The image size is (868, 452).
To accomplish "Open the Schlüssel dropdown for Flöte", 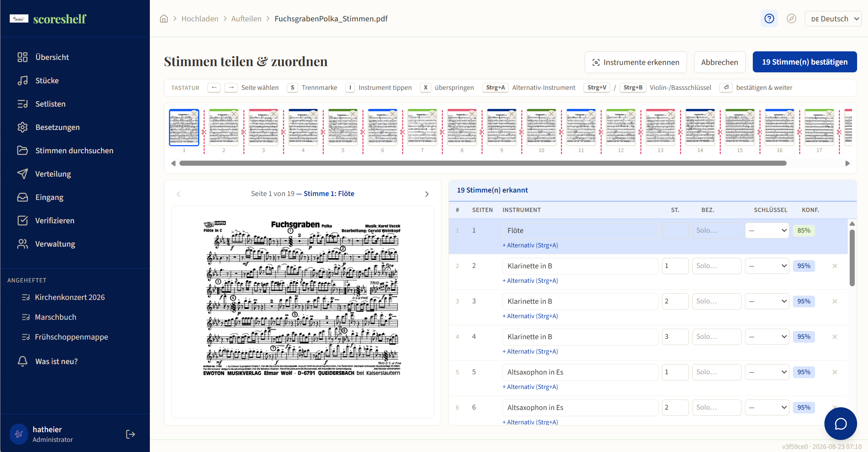I will [767, 231].
